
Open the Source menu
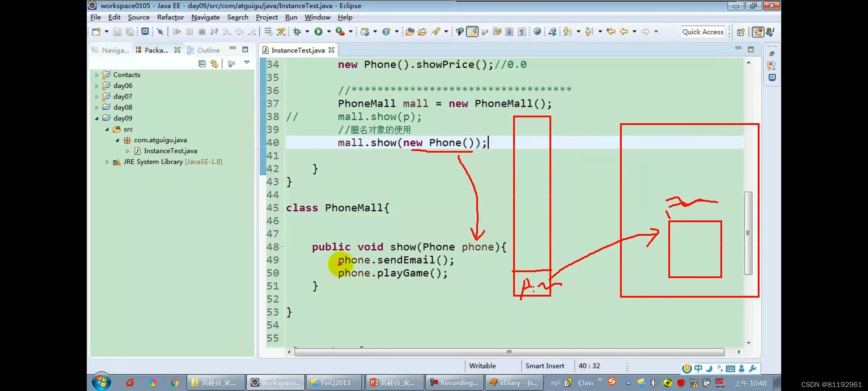click(x=139, y=17)
